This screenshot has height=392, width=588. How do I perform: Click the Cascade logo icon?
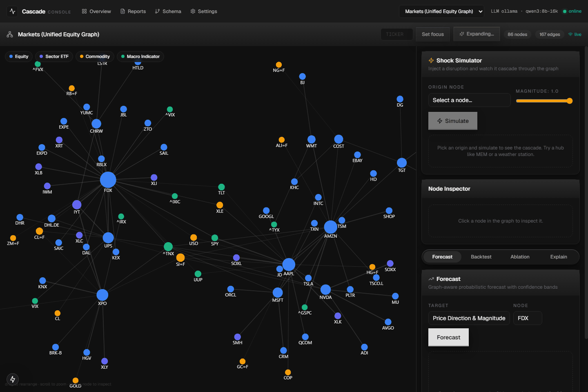coord(12,11)
